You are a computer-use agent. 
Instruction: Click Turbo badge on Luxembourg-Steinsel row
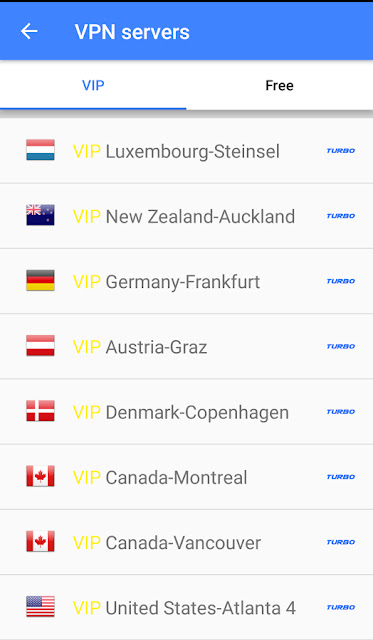(341, 151)
